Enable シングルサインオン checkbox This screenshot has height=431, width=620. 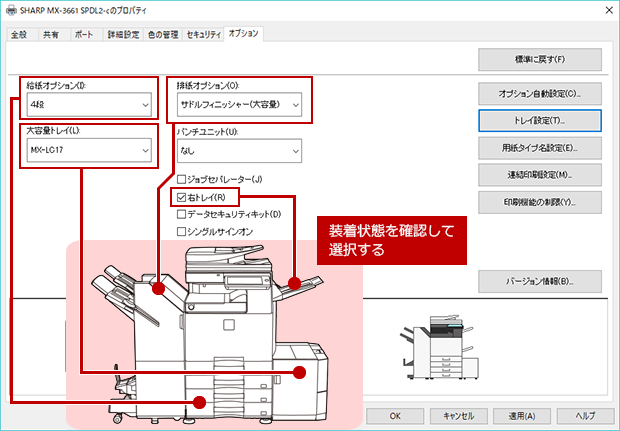click(x=181, y=232)
